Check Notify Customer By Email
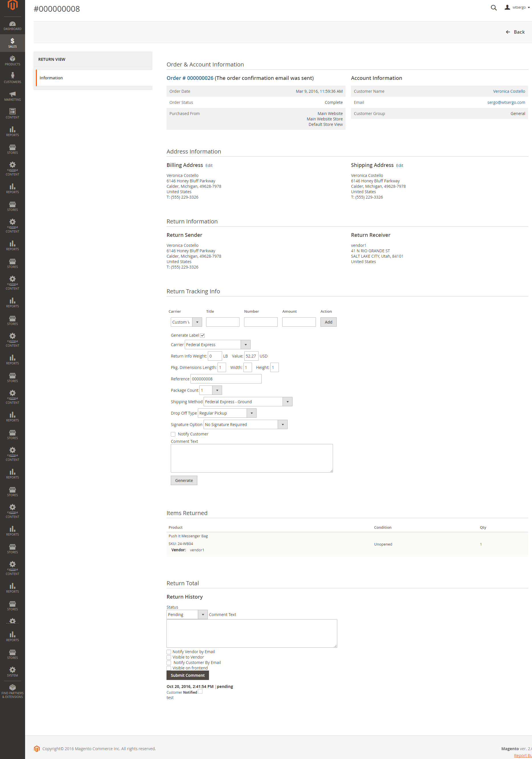This screenshot has height=759, width=532. (169, 663)
